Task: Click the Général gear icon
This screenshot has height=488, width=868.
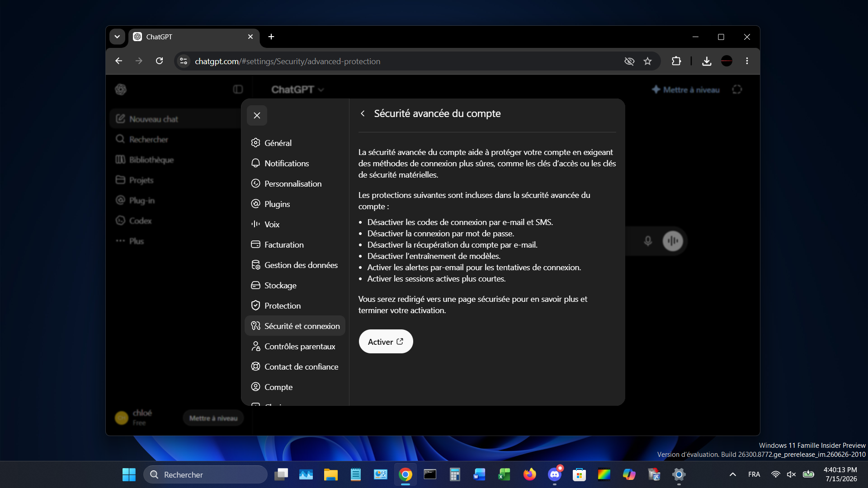Action: 255,143
